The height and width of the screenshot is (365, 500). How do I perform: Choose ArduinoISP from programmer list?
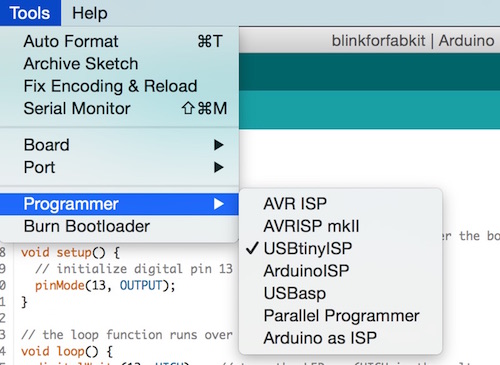[x=341, y=271]
